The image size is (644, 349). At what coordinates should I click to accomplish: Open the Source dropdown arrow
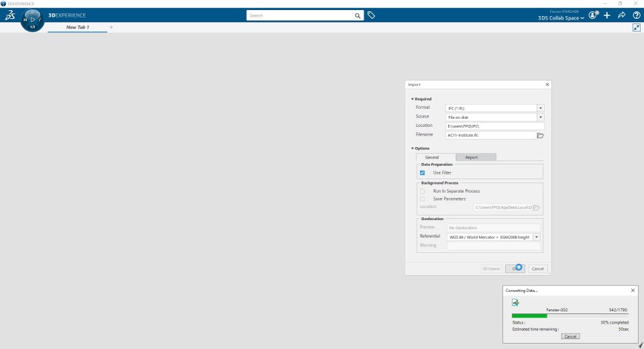coord(541,117)
